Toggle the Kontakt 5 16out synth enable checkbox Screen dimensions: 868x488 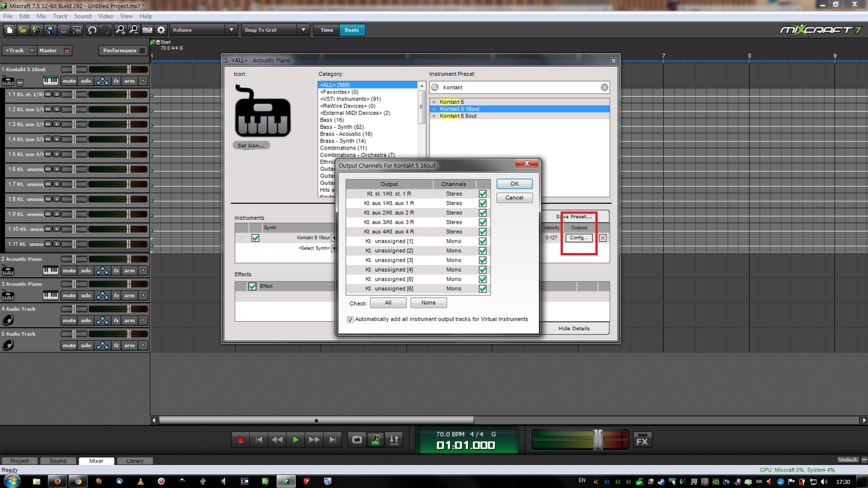point(255,238)
